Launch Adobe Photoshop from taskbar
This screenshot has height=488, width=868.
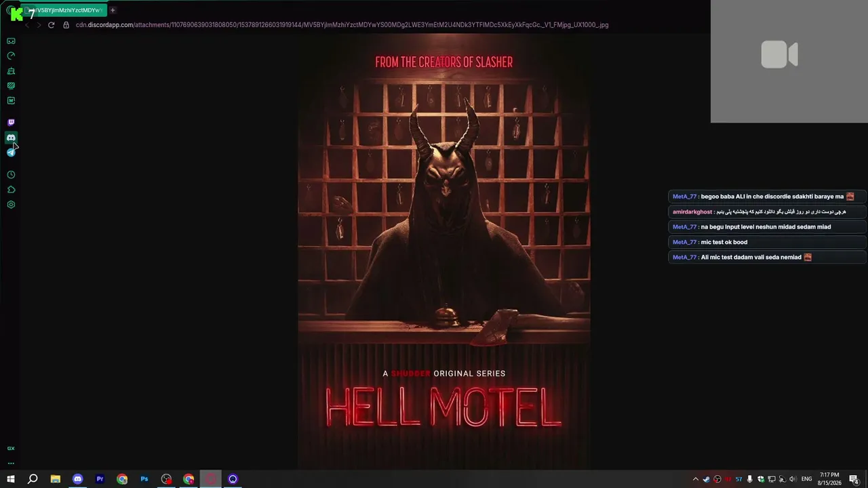pyautogui.click(x=144, y=479)
